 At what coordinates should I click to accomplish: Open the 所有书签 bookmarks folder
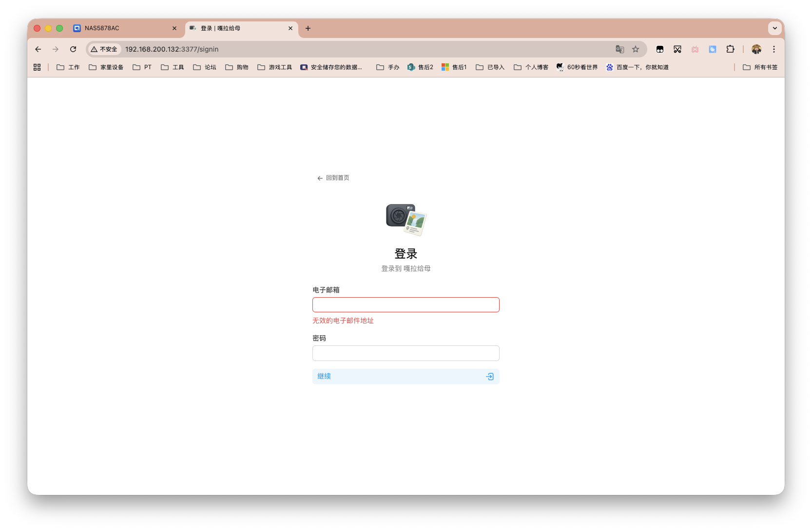tap(760, 67)
